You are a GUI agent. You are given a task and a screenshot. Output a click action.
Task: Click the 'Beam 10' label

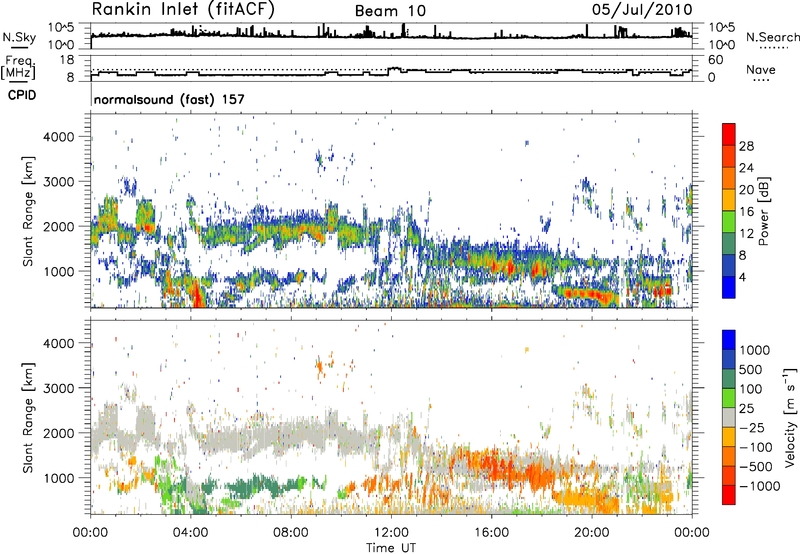pos(390,11)
